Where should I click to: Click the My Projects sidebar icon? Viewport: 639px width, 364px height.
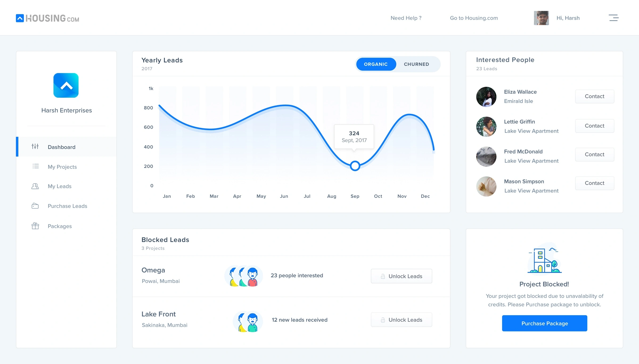coord(36,166)
